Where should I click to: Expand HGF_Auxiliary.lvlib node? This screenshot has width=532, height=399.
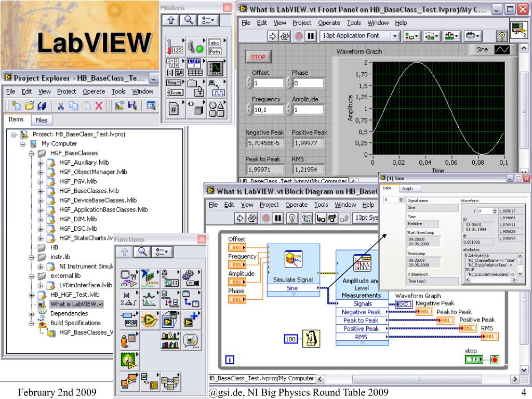point(41,163)
